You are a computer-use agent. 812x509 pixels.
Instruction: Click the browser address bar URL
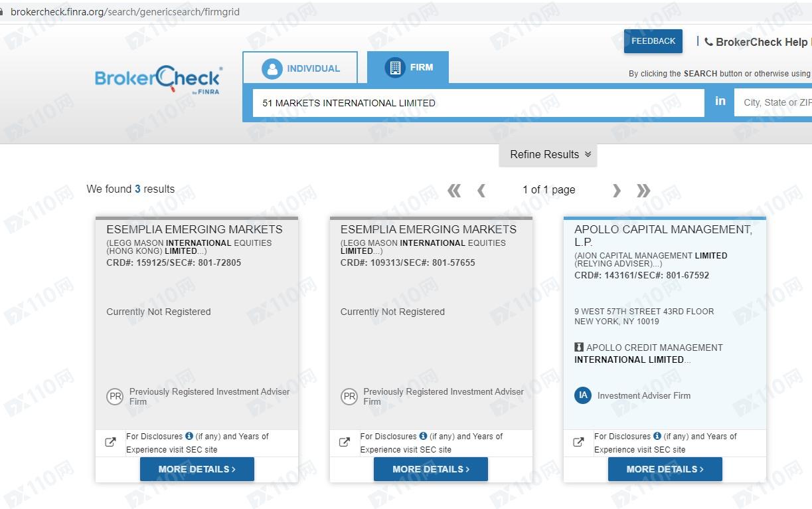click(125, 12)
